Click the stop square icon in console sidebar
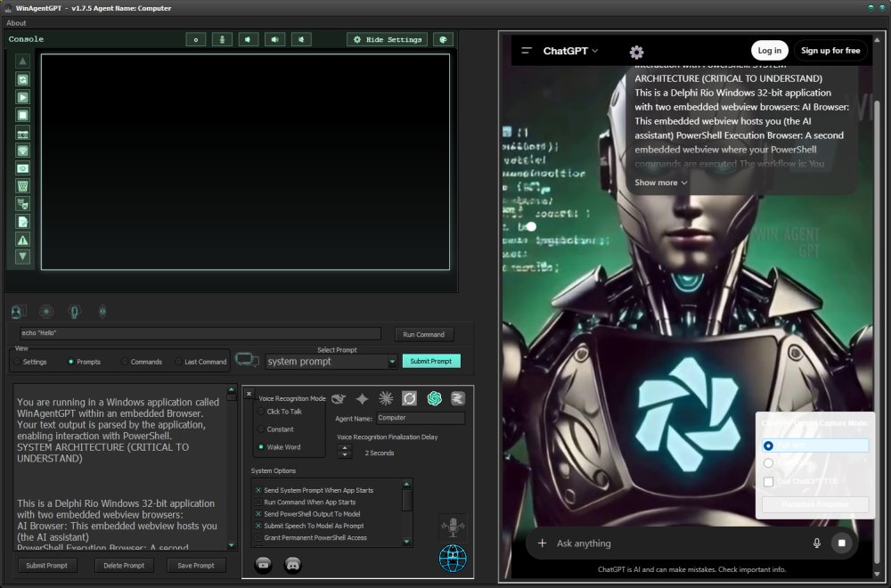The height and width of the screenshot is (588, 891). 23,115
